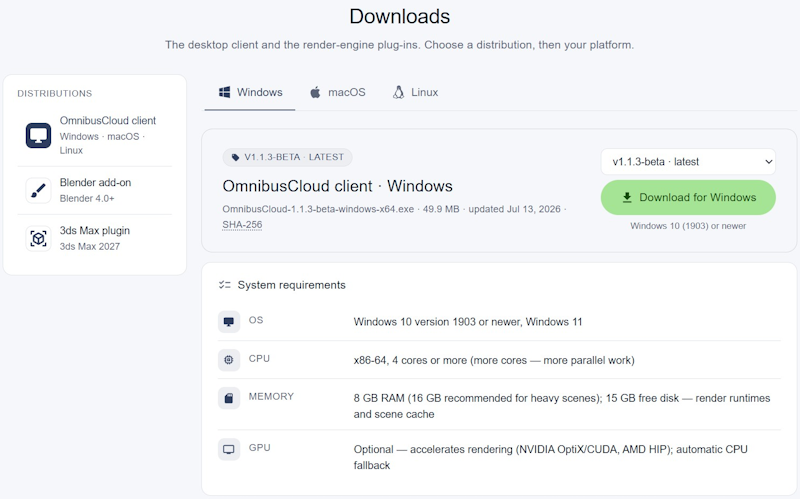The width and height of the screenshot is (800, 499).
Task: Click the CPU chip icon
Action: tap(229, 360)
